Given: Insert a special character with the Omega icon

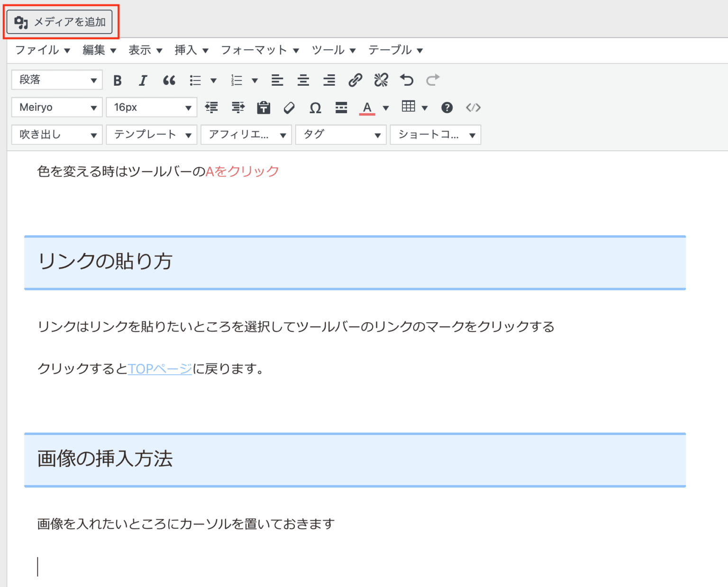Looking at the screenshot, I should tap(315, 108).
